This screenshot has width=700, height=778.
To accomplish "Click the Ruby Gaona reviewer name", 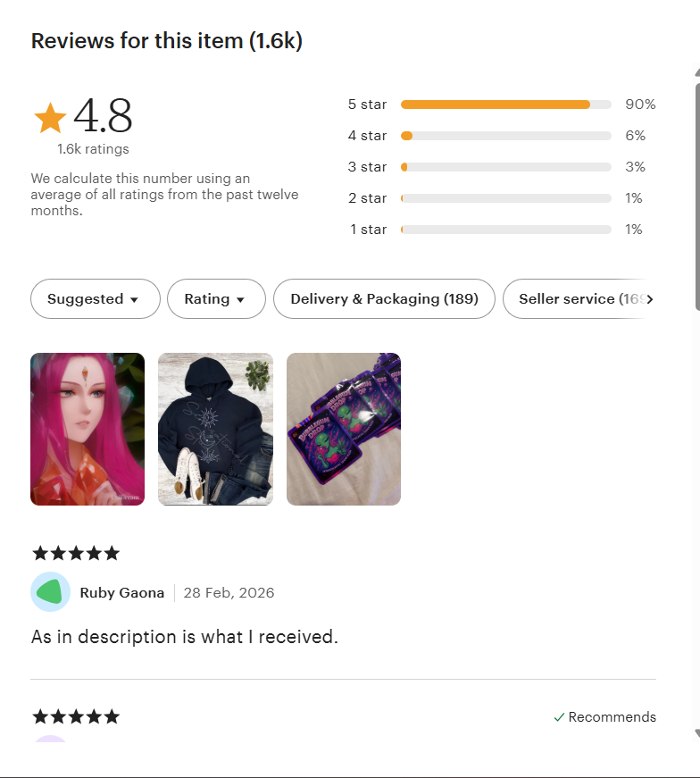I will click(122, 592).
